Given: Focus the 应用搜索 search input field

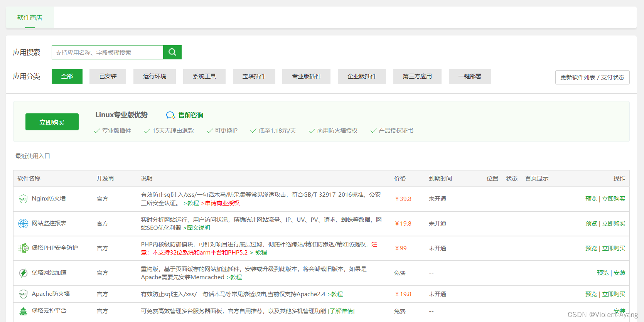Looking at the screenshot, I should pos(108,52).
